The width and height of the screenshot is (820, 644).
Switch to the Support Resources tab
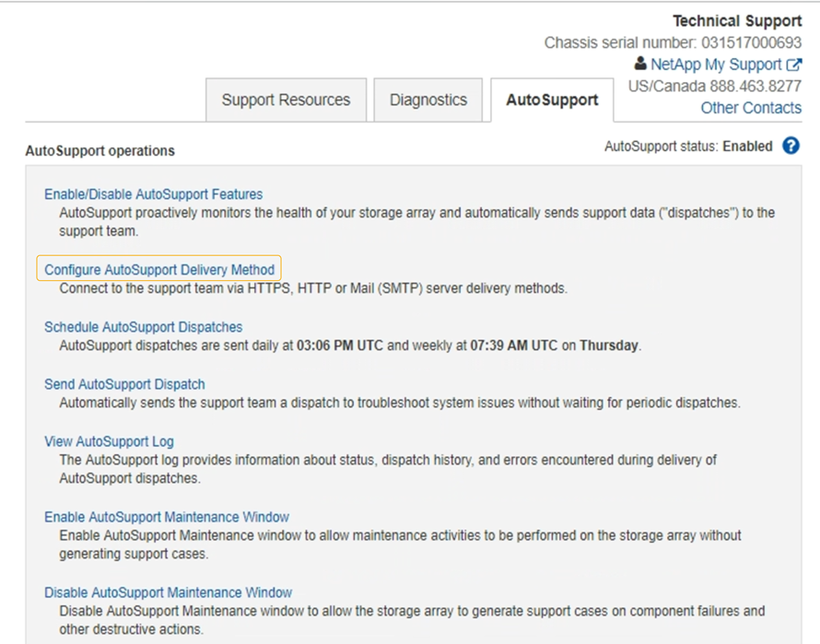pyautogui.click(x=285, y=100)
